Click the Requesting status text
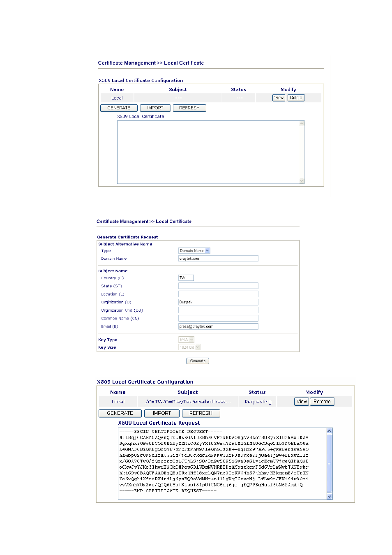 pyautogui.click(x=258, y=402)
